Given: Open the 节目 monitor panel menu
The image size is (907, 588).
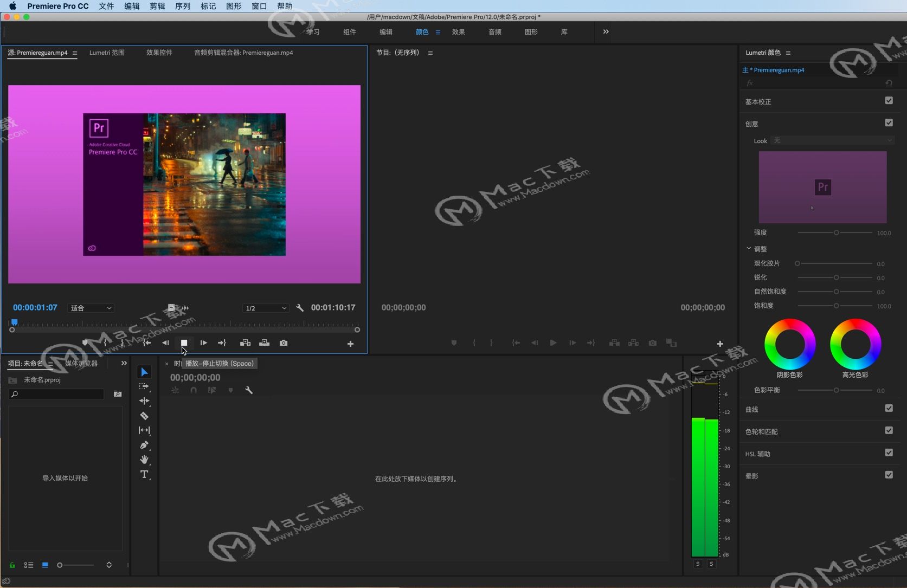Looking at the screenshot, I should [x=430, y=53].
